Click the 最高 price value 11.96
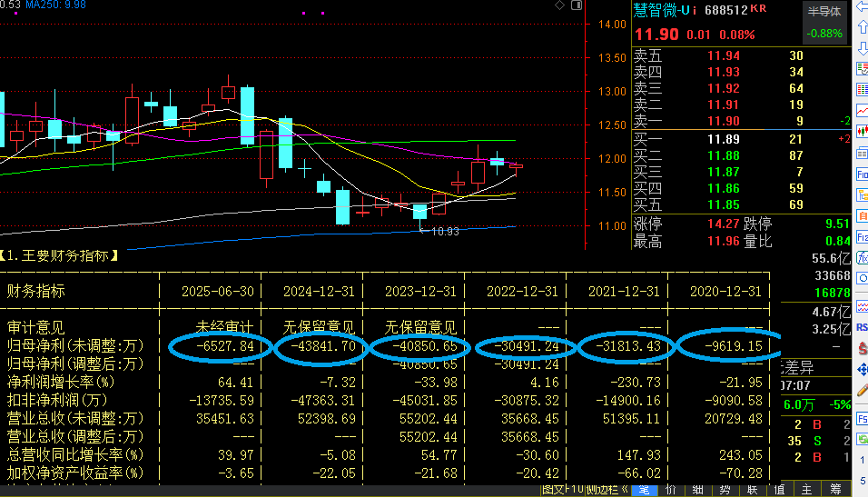The width and height of the screenshot is (868, 498). [724, 242]
